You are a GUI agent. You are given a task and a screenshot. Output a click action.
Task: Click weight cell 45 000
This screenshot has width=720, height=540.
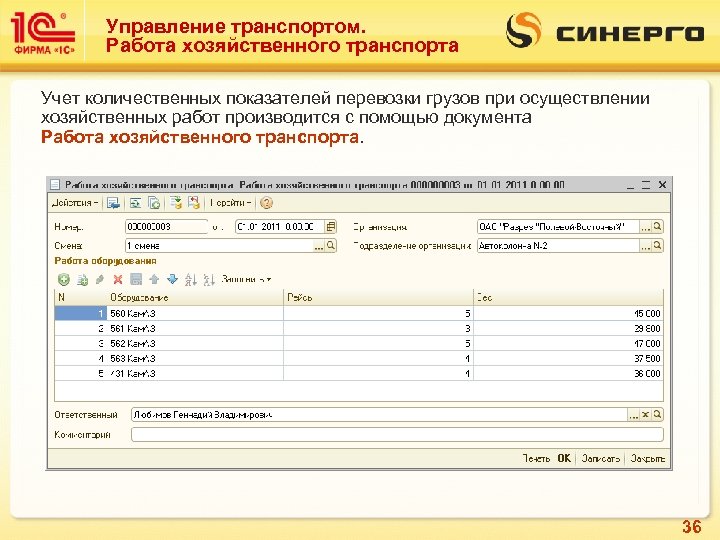pyautogui.click(x=568, y=314)
